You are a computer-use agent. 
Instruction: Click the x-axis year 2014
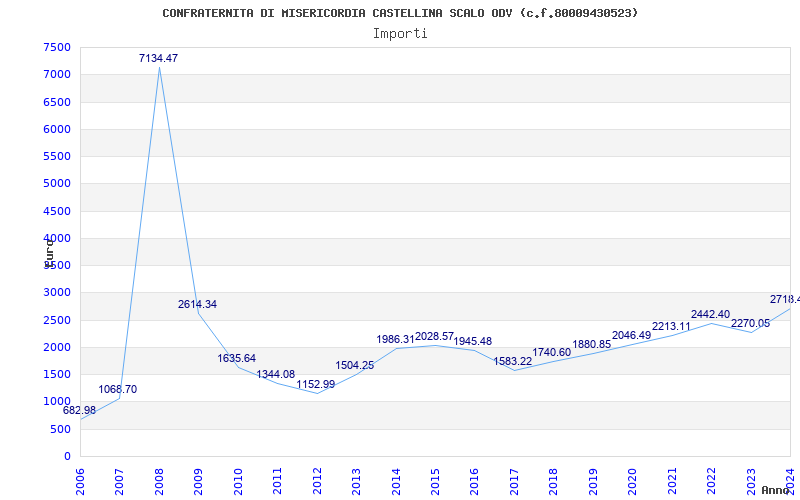click(396, 482)
